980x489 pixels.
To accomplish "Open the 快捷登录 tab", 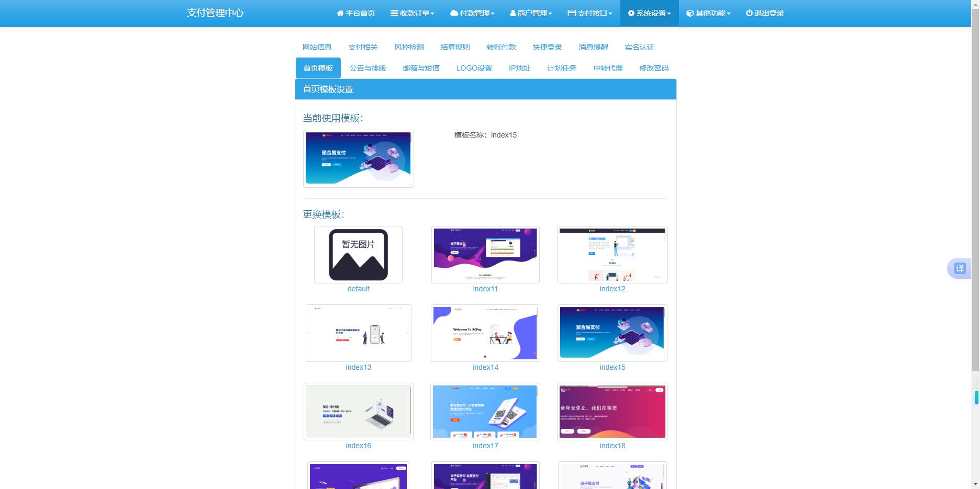I will coord(548,47).
